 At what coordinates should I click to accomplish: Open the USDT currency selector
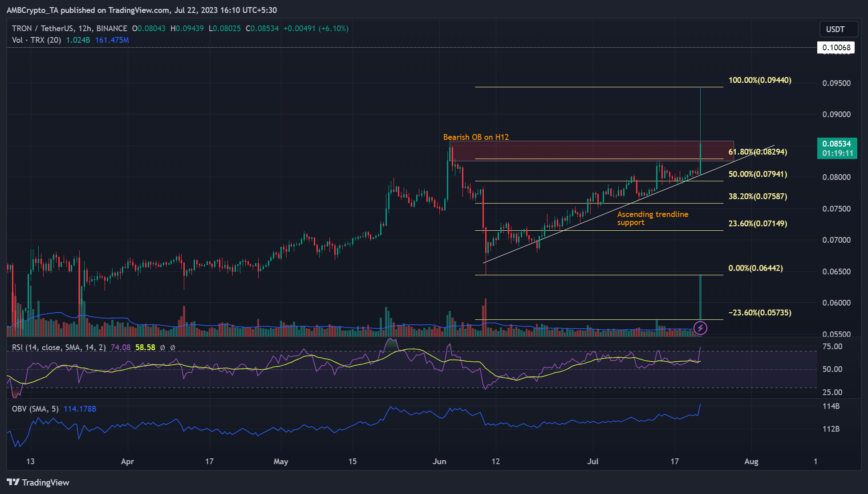tap(838, 29)
